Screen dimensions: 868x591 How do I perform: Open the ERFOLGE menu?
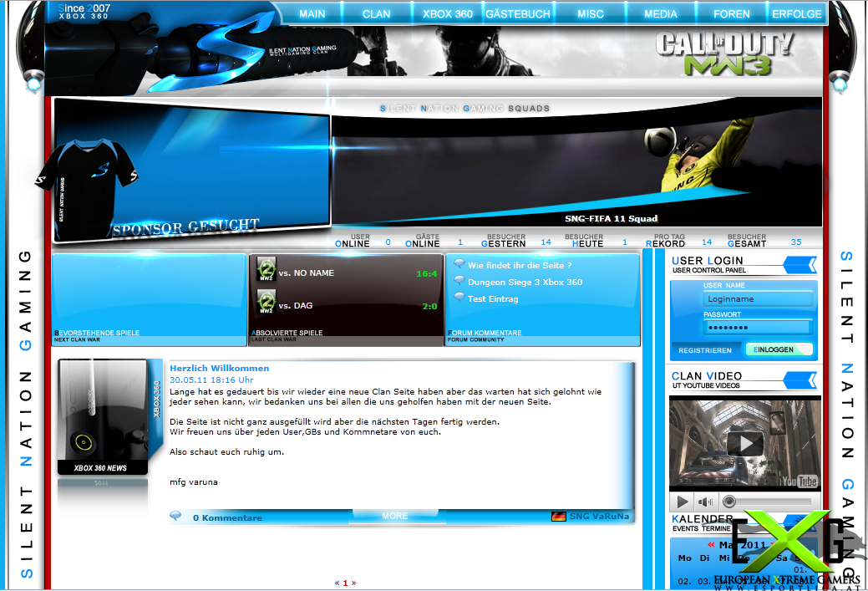point(797,14)
